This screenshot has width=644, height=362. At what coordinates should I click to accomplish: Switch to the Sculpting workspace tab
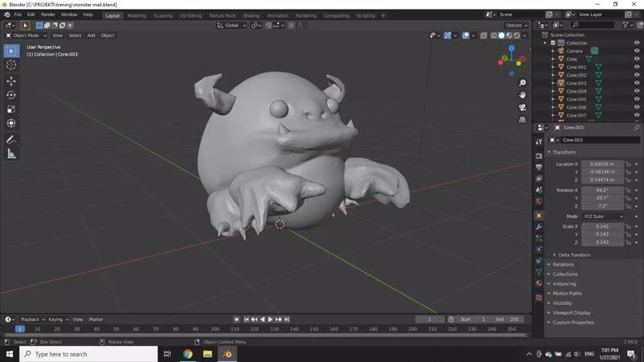(x=163, y=15)
